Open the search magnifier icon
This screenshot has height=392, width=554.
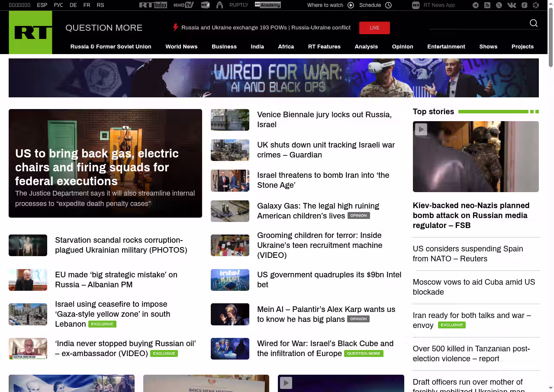[x=534, y=23]
